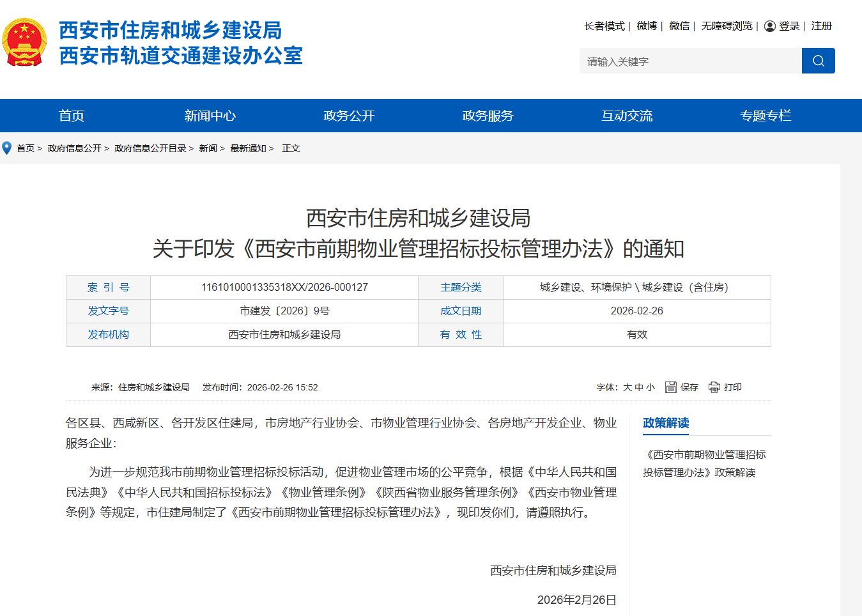Set font size to large (大)
The width and height of the screenshot is (862, 616).
627,387
